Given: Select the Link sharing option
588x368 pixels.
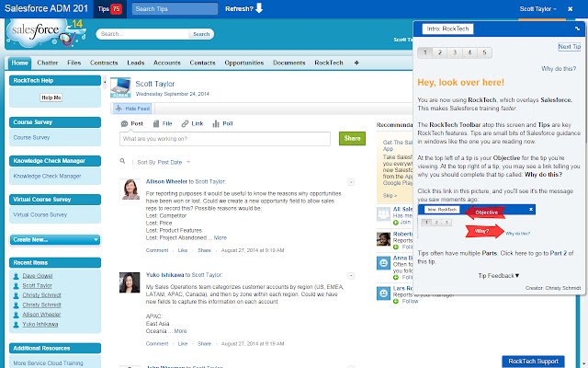Looking at the screenshot, I should 192,123.
